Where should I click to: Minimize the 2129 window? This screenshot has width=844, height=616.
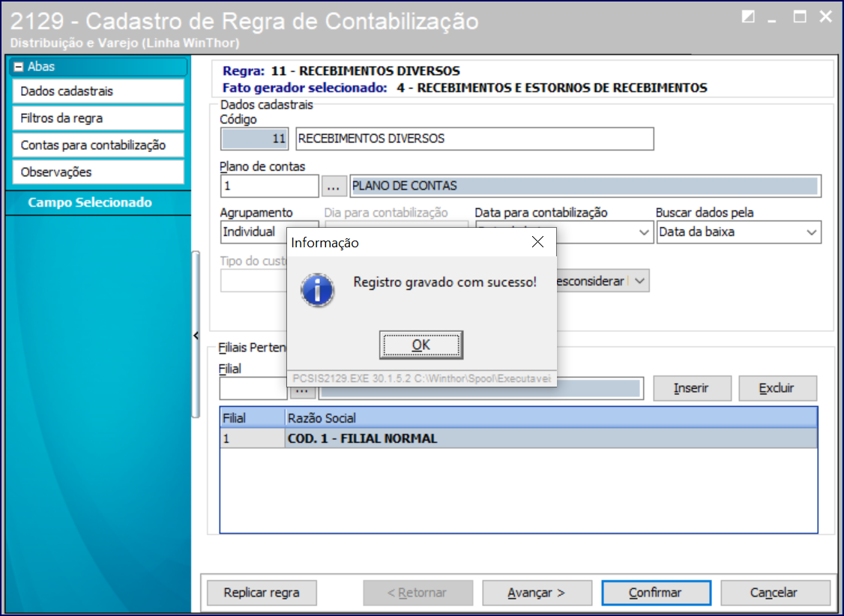tap(772, 19)
